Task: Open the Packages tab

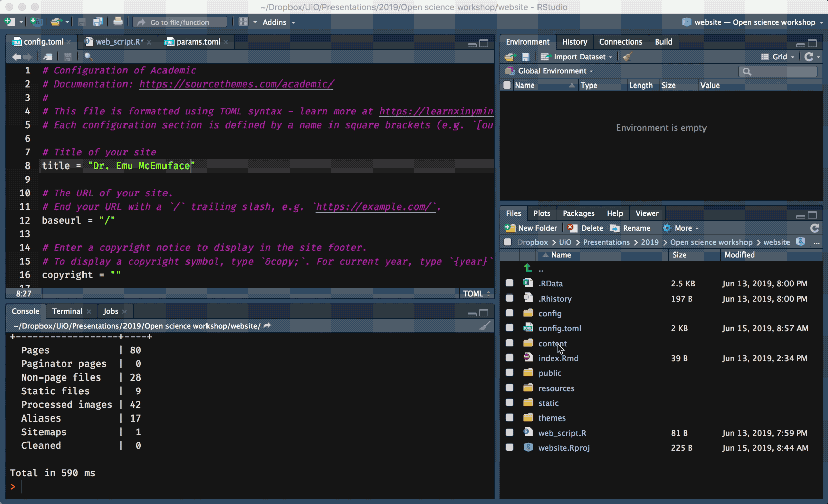Action: pos(578,214)
